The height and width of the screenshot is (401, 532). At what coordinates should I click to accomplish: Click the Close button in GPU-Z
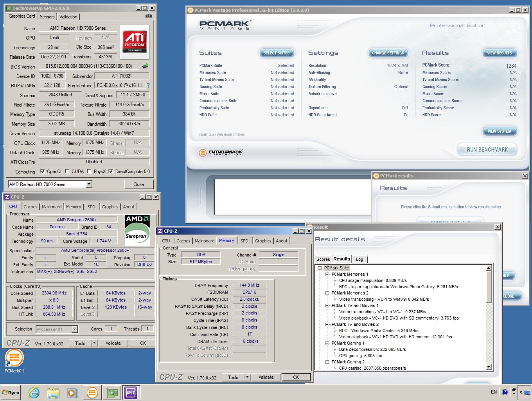point(138,184)
